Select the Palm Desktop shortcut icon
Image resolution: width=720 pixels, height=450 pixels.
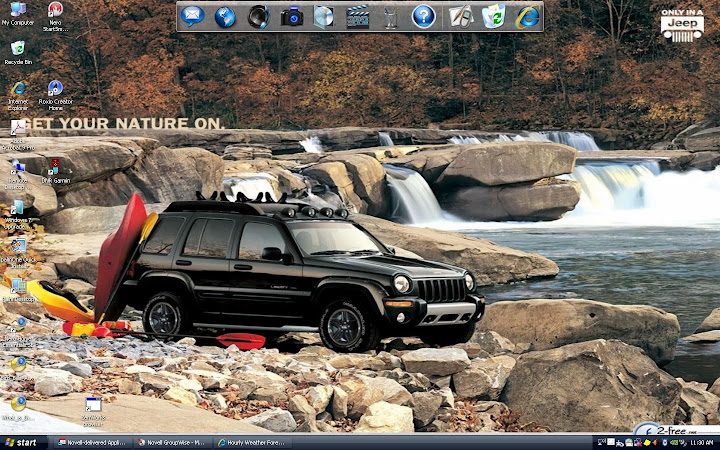(19, 290)
